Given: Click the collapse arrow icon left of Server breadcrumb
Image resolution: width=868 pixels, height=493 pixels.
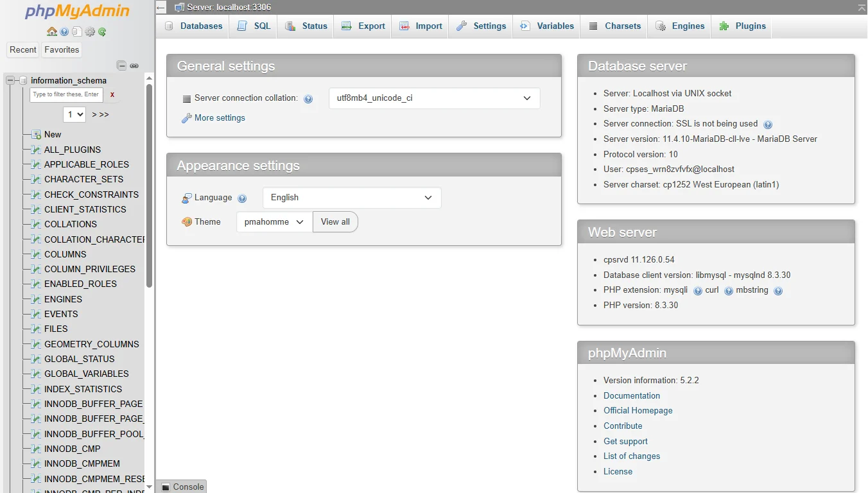Looking at the screenshot, I should coord(161,7).
